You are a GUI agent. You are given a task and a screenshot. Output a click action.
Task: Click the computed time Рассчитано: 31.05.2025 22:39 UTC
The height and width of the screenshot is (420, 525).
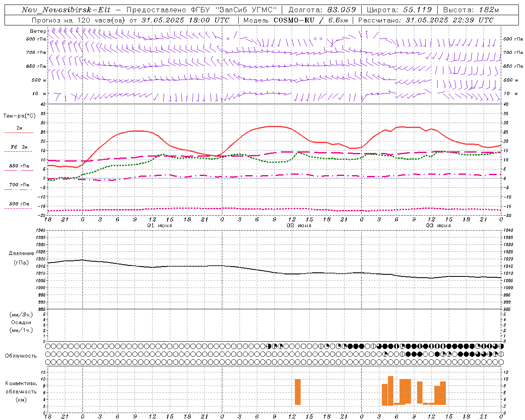coord(426,20)
